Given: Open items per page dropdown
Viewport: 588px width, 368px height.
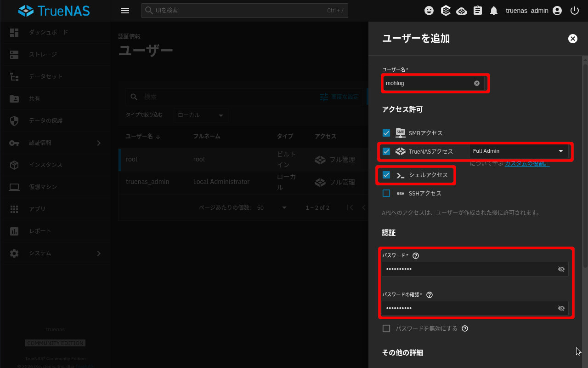Looking at the screenshot, I should [271, 207].
